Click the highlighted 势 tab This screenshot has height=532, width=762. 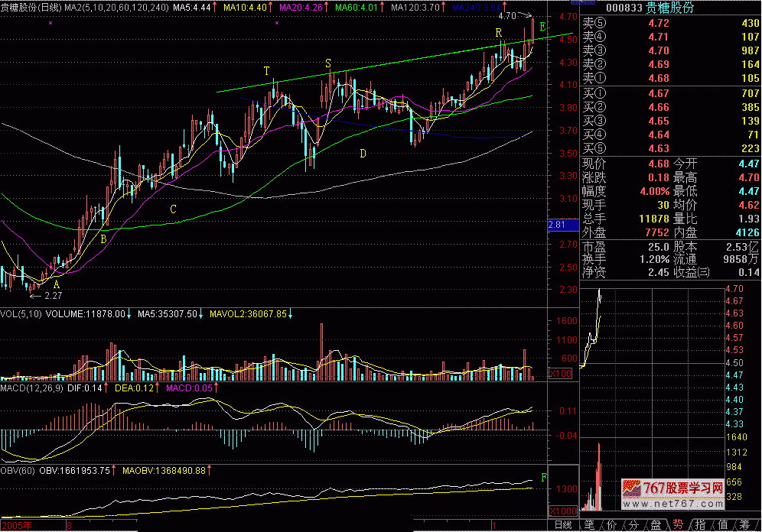tap(679, 525)
